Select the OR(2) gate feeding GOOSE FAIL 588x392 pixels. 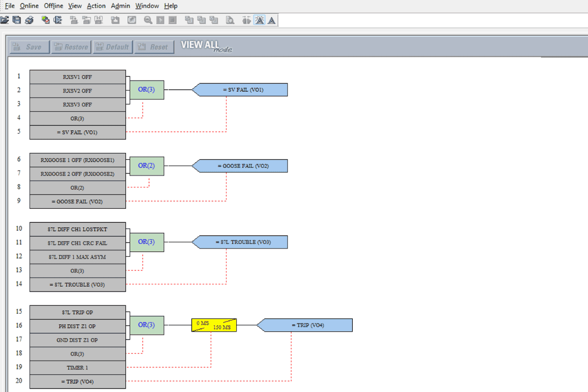[147, 166]
